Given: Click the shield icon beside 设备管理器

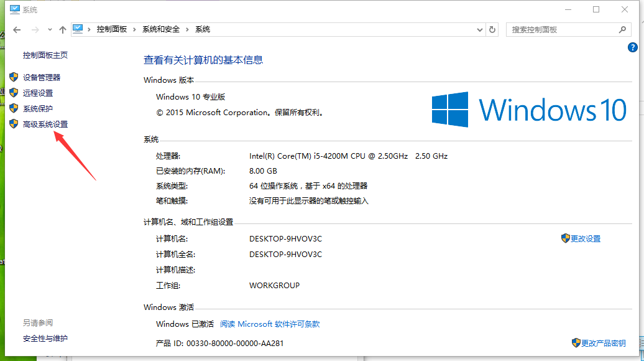Looking at the screenshot, I should (x=14, y=77).
